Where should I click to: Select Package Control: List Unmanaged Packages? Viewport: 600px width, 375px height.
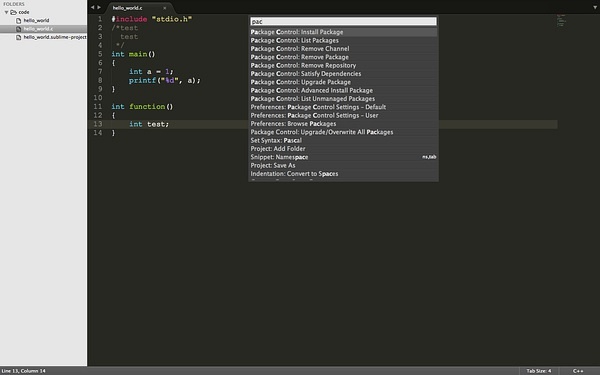coord(343,99)
